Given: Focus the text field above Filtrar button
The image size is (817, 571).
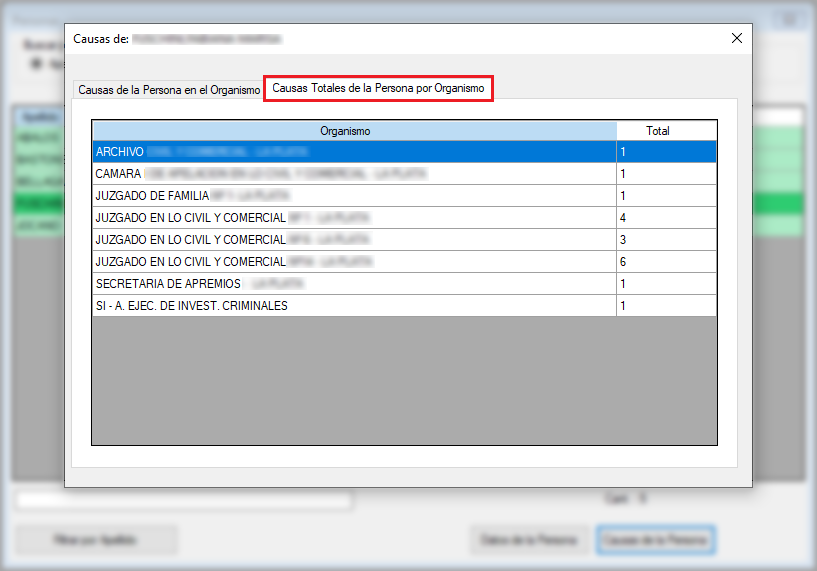Looking at the screenshot, I should pos(184,500).
